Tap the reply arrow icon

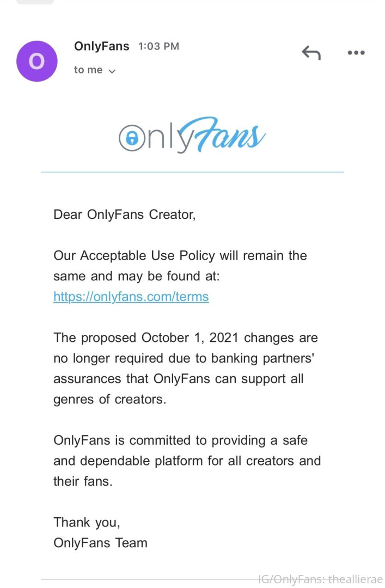tap(311, 53)
